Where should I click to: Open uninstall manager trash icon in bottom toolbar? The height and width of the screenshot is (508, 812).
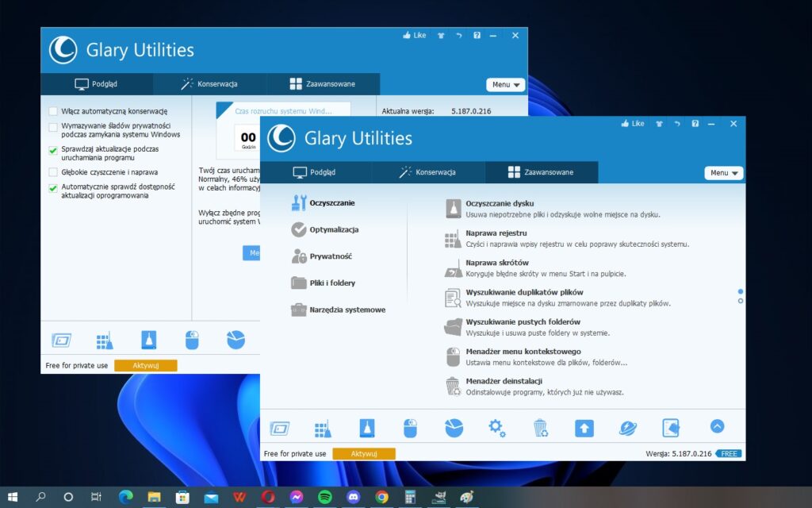click(x=540, y=428)
